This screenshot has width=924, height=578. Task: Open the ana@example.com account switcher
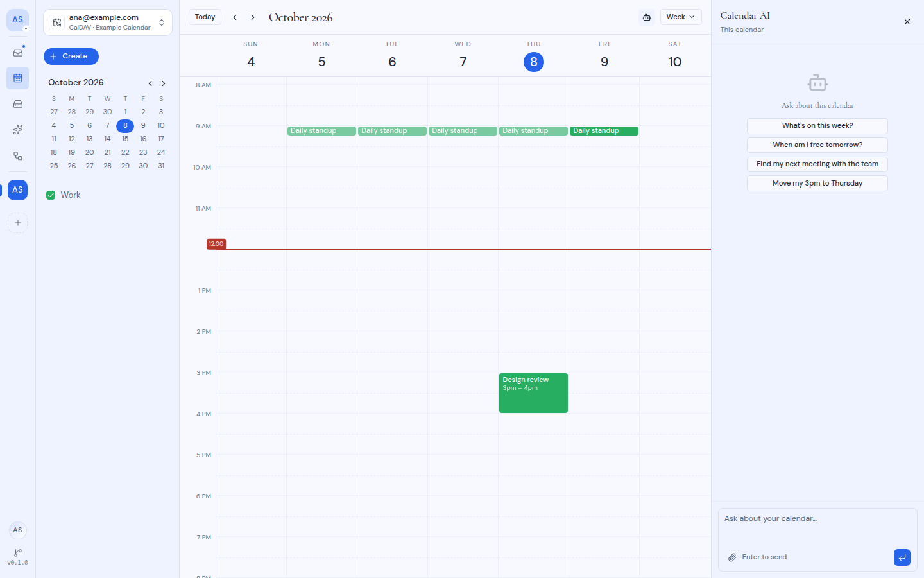pyautogui.click(x=108, y=22)
